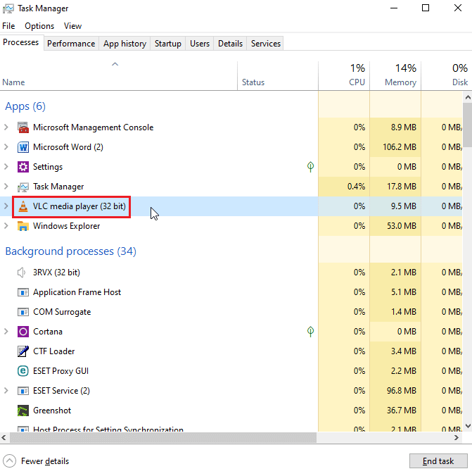The image size is (472, 476).
Task: Click the vertical scrollbar down arrow
Action: click(468, 426)
